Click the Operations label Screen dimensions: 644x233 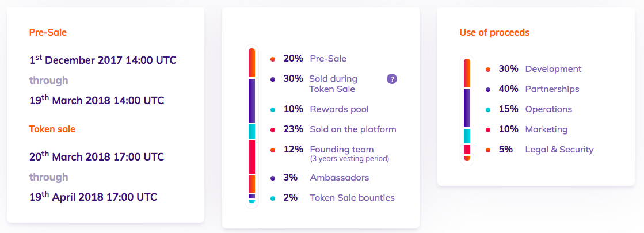pyautogui.click(x=548, y=109)
